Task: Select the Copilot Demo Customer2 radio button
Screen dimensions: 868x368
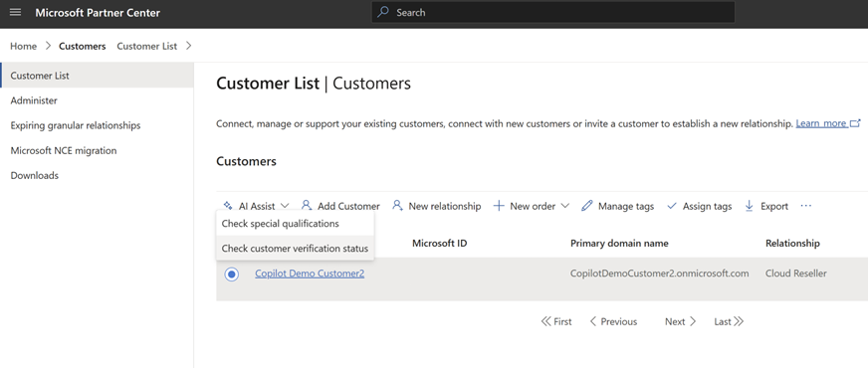Action: pyautogui.click(x=231, y=274)
